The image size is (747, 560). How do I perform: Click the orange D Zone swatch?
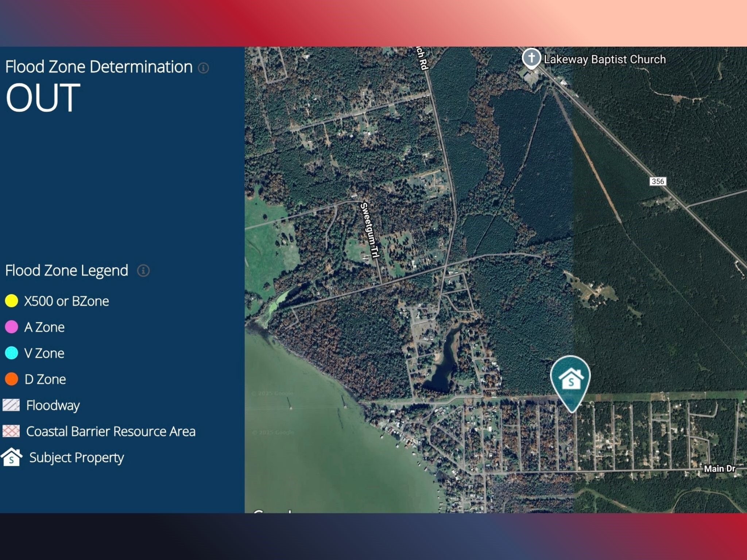[12, 379]
